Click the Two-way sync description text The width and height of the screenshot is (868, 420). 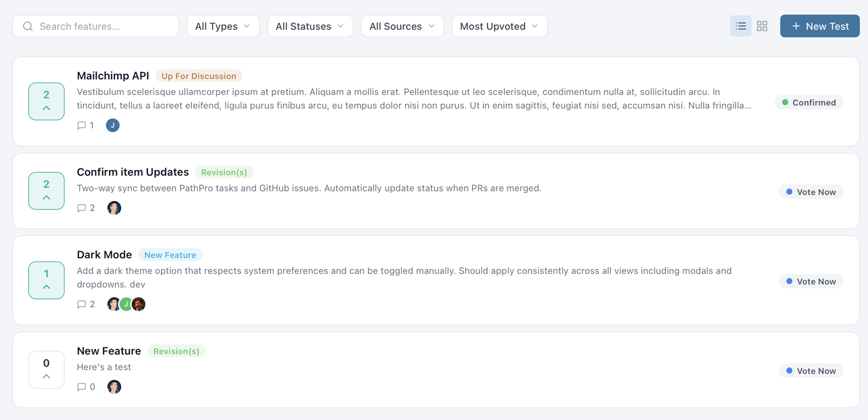[x=309, y=188]
